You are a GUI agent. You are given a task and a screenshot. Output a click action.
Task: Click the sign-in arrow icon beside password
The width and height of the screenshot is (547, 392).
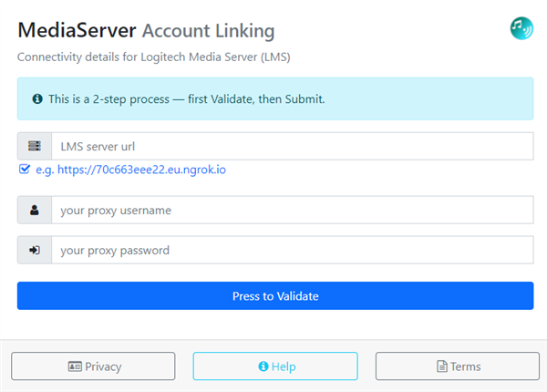[35, 250]
